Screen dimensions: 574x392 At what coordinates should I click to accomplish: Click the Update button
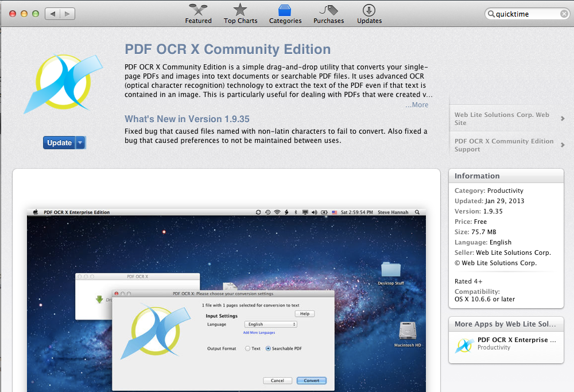pos(59,143)
